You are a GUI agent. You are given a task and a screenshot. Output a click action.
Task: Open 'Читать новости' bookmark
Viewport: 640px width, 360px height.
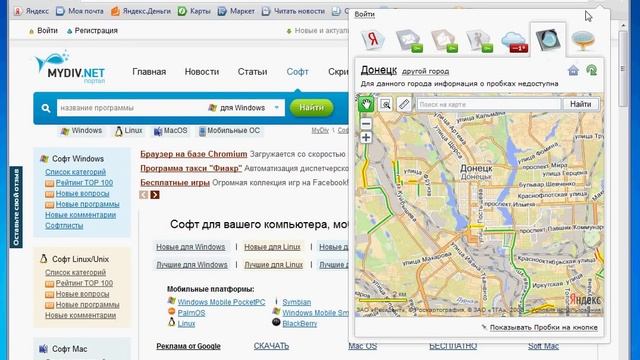pyautogui.click(x=293, y=11)
